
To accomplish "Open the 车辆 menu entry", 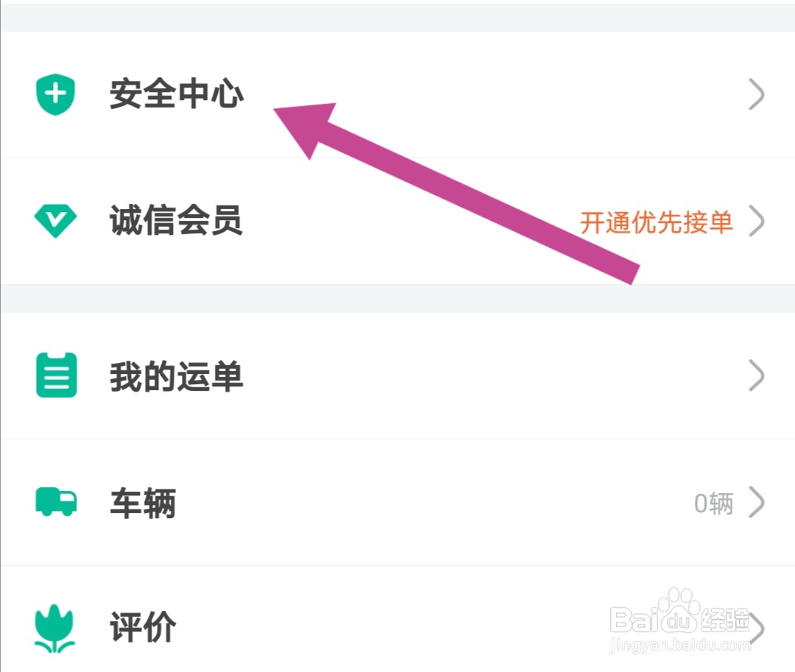I will (x=143, y=503).
